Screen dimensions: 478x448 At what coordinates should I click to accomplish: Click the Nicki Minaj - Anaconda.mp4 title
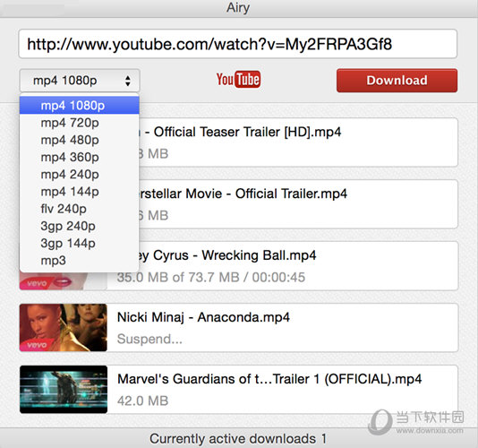tap(203, 317)
